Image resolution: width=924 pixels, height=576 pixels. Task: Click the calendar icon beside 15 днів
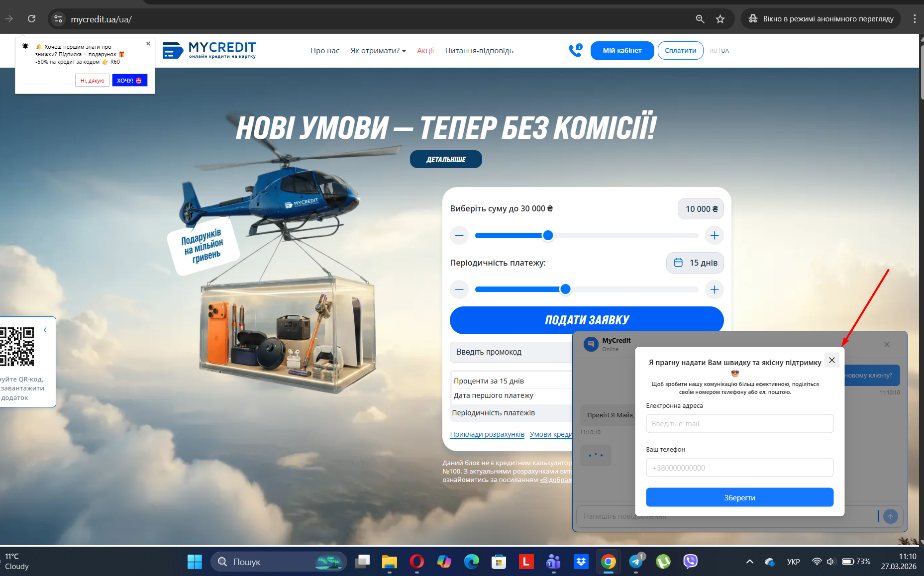coord(678,263)
